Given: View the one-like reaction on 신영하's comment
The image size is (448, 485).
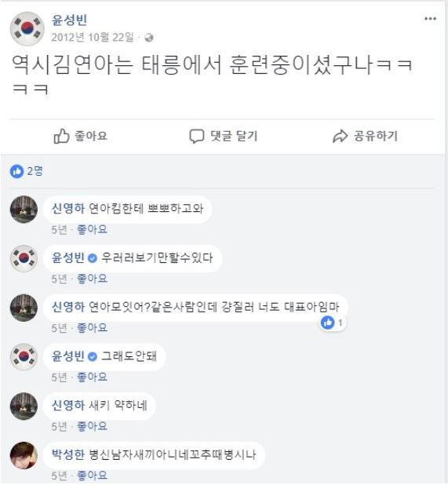Looking at the screenshot, I should pyautogui.click(x=332, y=323).
